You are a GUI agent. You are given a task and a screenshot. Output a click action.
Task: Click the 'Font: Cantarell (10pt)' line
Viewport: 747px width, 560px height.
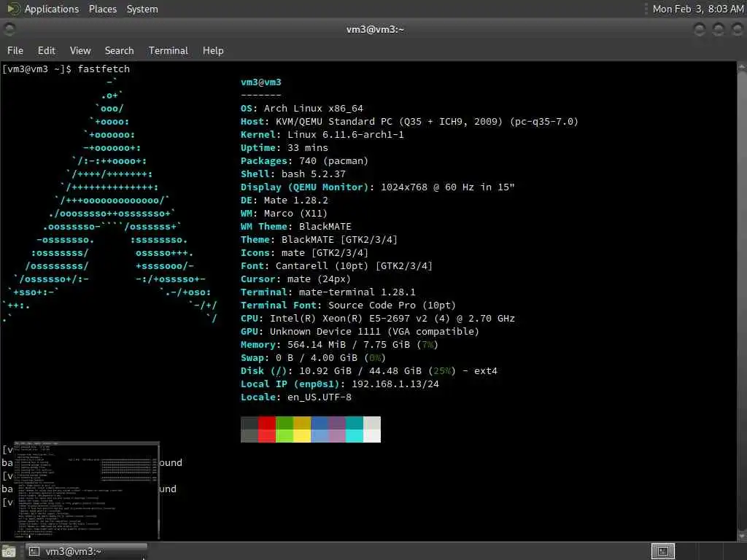coord(336,265)
